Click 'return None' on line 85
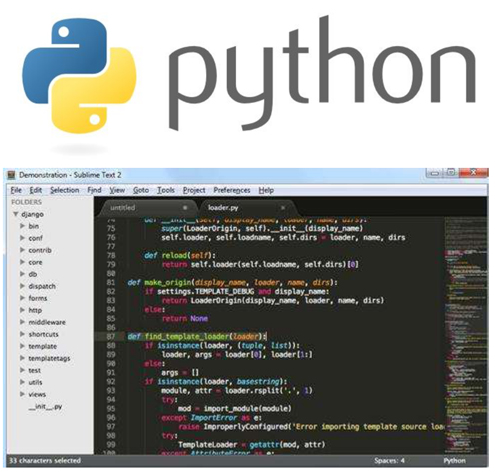Image resolution: width=495 pixels, height=474 pixels. [185, 318]
